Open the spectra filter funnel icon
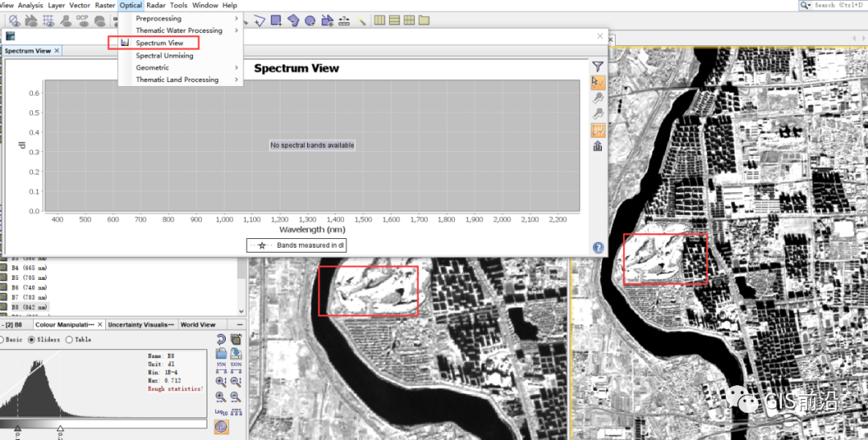Image resolution: width=868 pixels, height=440 pixels. 598,67
